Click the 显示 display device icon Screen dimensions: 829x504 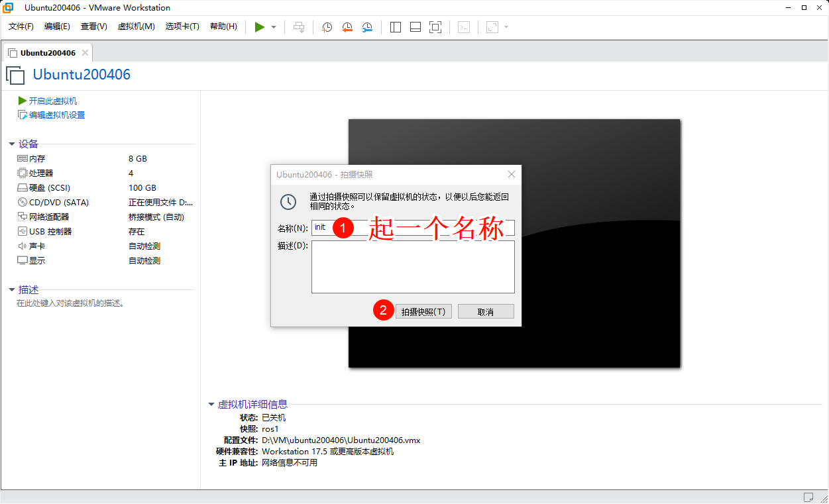click(23, 261)
